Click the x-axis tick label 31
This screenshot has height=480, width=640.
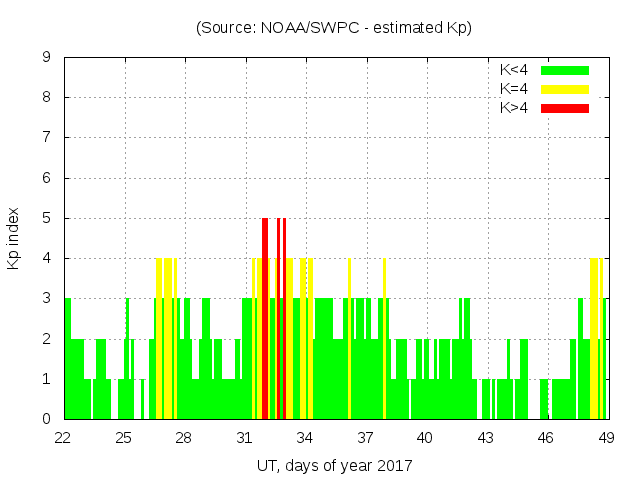(x=244, y=438)
